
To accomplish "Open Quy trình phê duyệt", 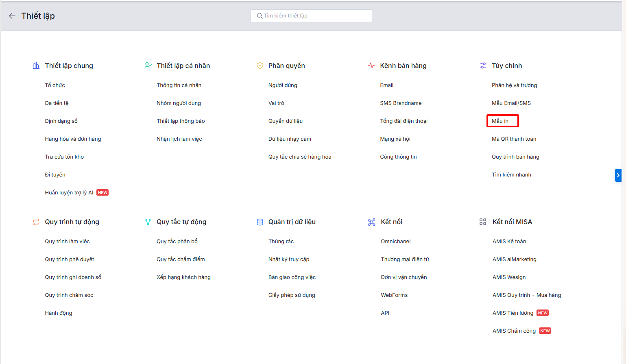I will 70,259.
